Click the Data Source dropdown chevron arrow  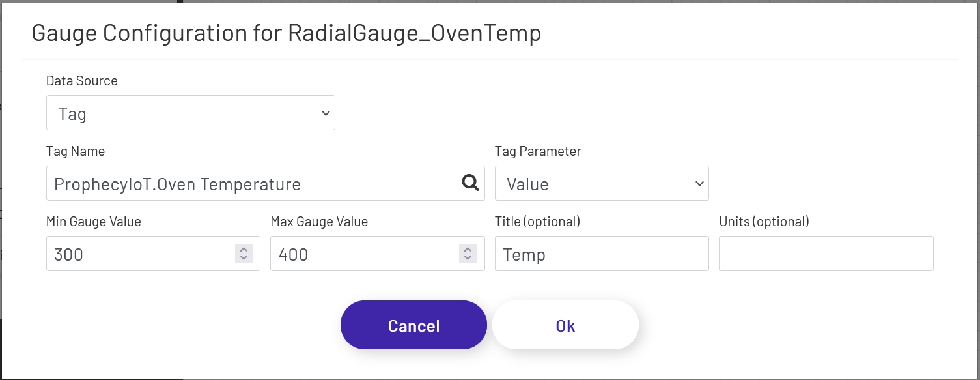325,112
